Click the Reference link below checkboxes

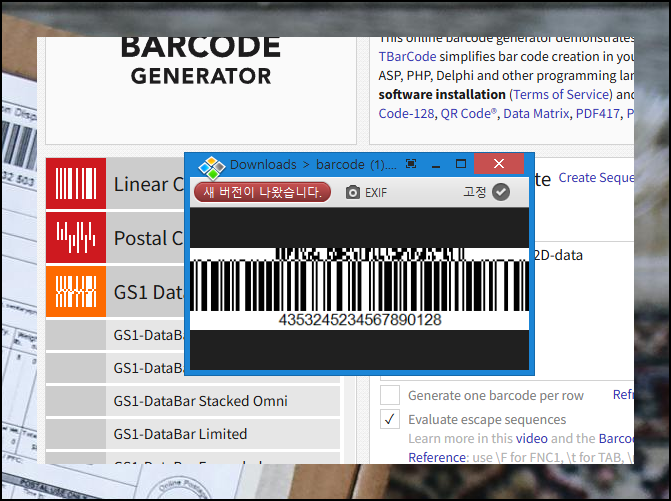click(x=436, y=457)
